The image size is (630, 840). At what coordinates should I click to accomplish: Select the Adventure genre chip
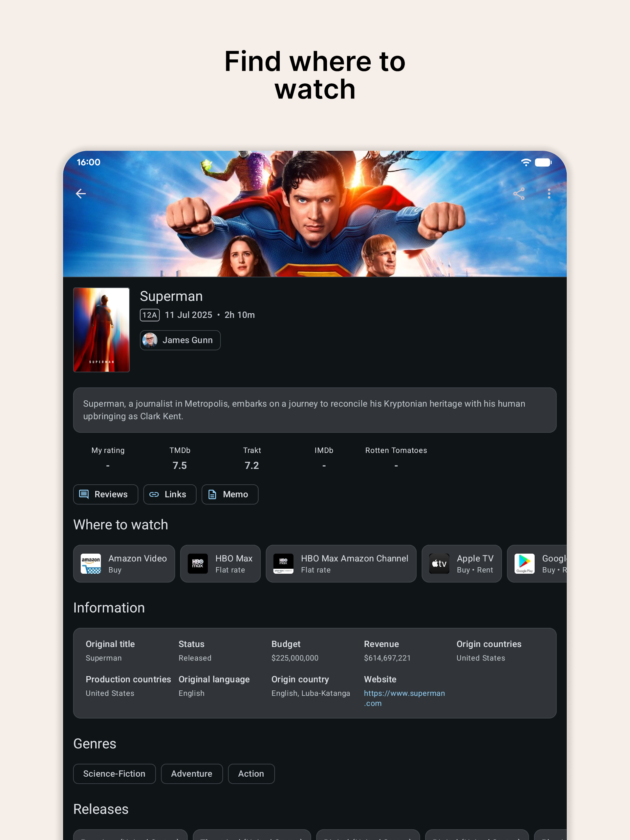point(191,773)
